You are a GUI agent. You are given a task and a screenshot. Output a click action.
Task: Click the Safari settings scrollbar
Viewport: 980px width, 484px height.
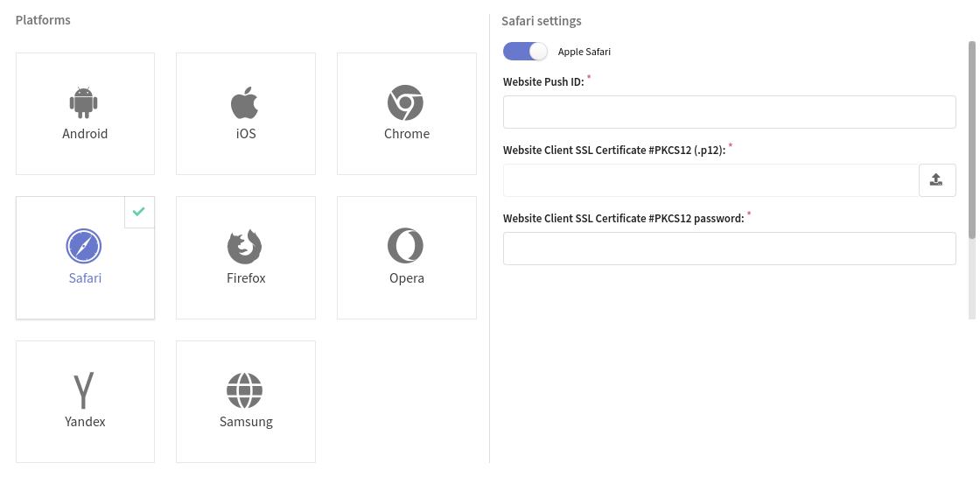[x=972, y=139]
